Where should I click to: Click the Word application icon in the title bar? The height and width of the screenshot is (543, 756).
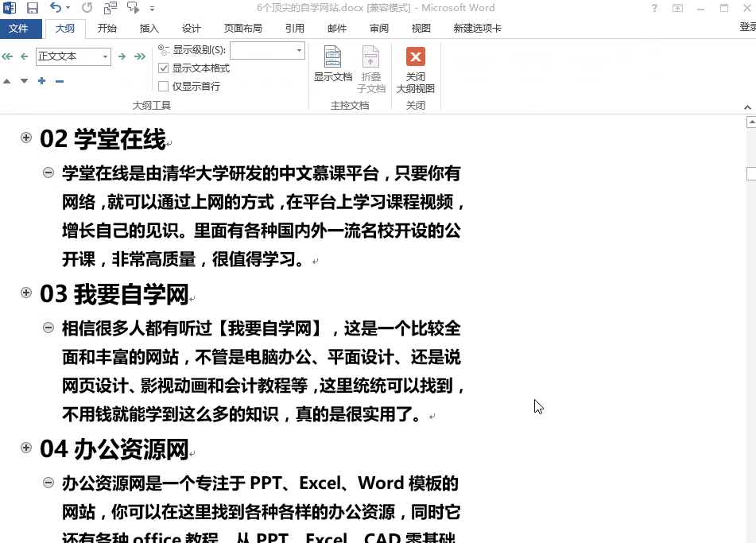[x=10, y=8]
